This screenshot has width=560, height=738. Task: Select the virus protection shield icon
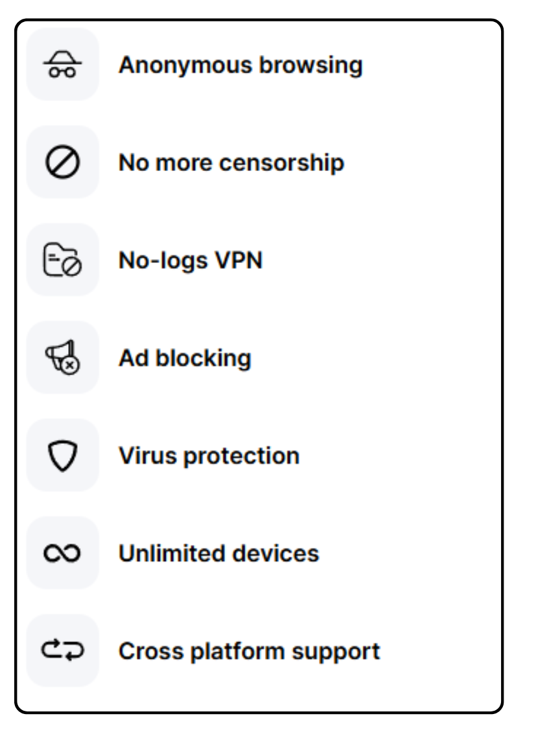point(63,455)
